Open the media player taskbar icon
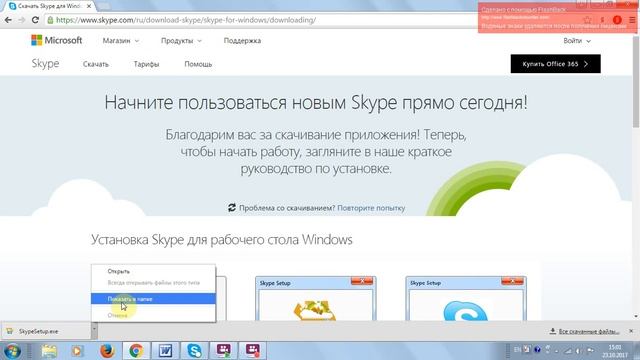This screenshot has width=640, height=360. [x=77, y=351]
